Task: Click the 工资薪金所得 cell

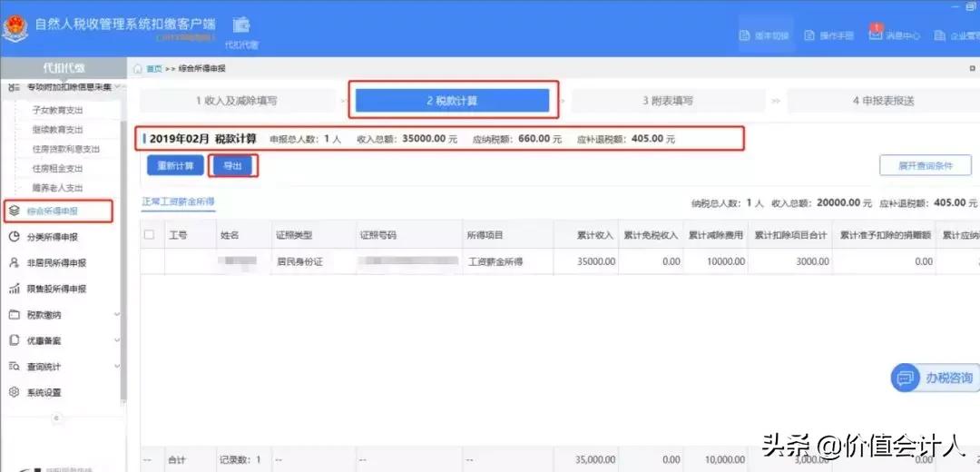Action: tap(495, 262)
